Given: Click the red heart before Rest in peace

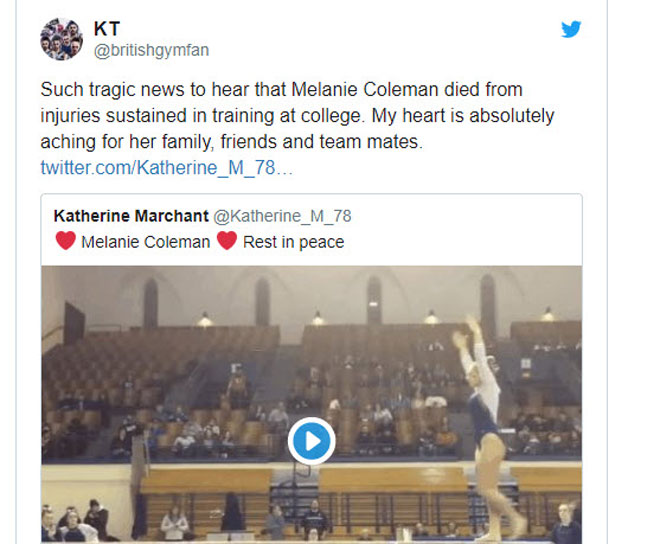Looking at the screenshot, I should pyautogui.click(x=227, y=241).
